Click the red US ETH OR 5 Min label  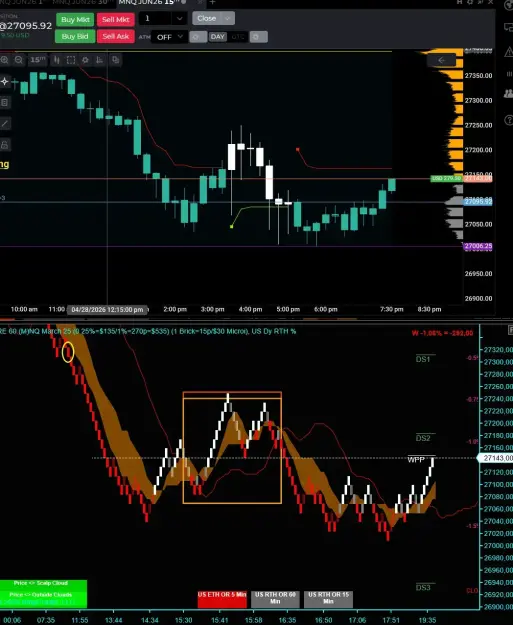click(222, 598)
